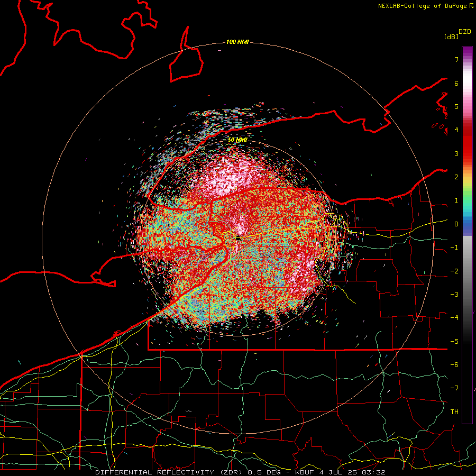
Task: Click the -3 value on the color scale
Action: [x=454, y=295]
